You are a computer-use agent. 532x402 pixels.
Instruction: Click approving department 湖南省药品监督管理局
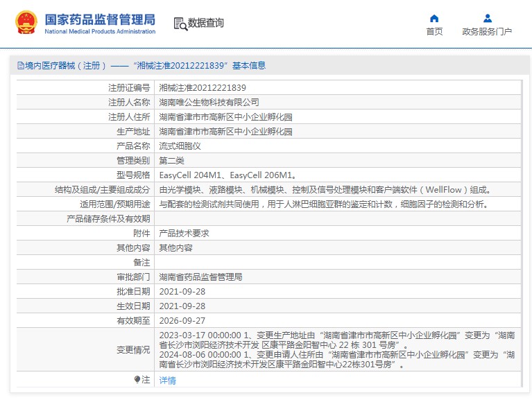coord(201,277)
